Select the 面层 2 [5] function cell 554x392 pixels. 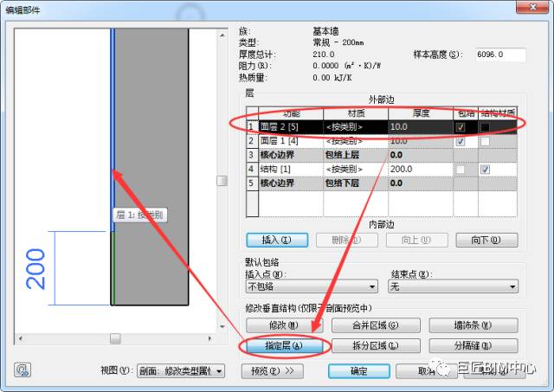point(291,127)
